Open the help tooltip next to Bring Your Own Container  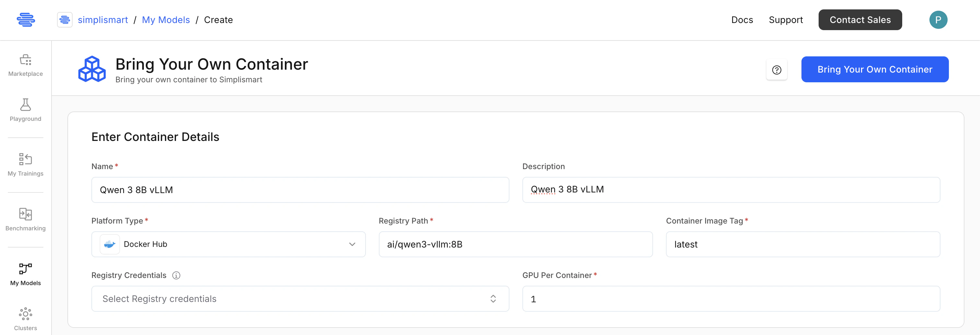pos(777,70)
